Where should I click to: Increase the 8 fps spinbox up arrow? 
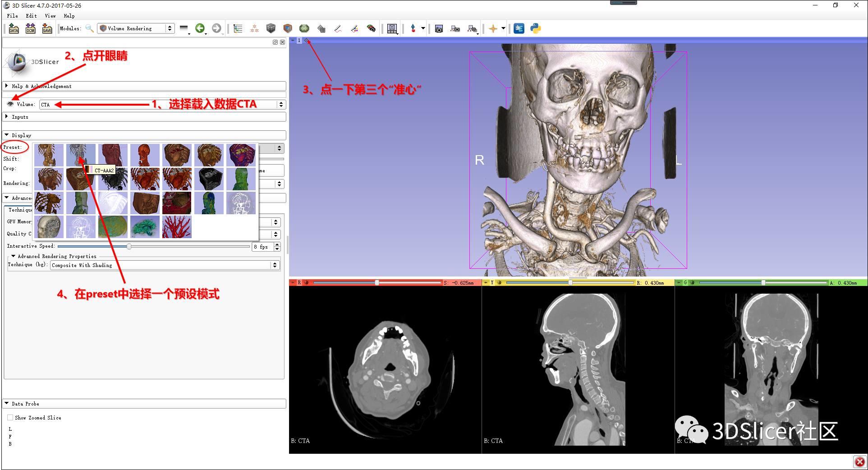pyautogui.click(x=277, y=244)
